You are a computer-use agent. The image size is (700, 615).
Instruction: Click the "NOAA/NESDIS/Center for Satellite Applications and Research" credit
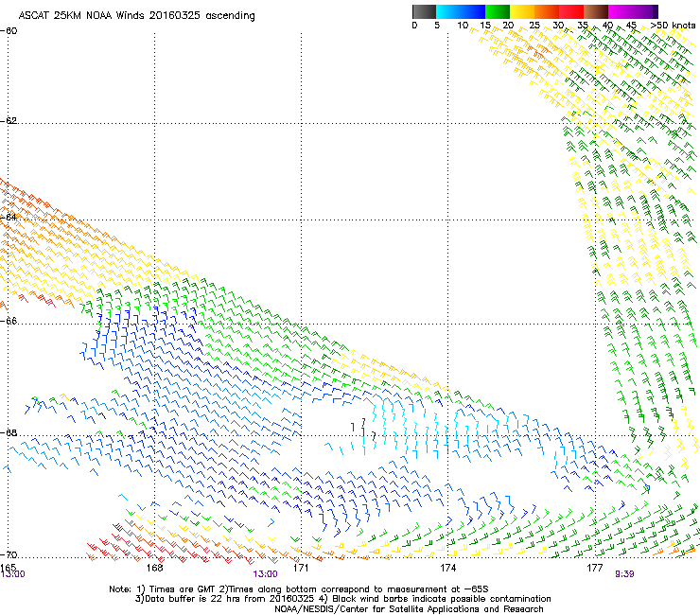(409, 609)
